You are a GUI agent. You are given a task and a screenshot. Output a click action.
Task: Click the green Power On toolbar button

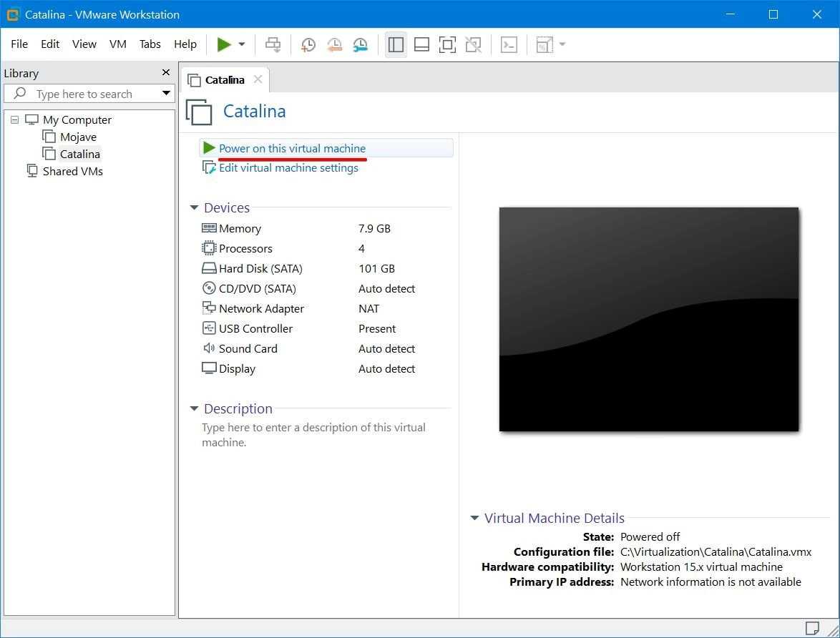pos(224,44)
